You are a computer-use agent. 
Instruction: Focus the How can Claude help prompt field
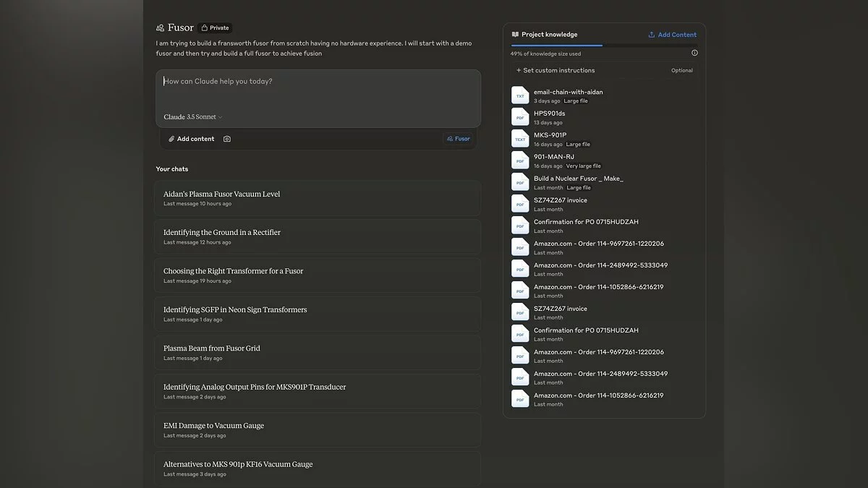317,90
